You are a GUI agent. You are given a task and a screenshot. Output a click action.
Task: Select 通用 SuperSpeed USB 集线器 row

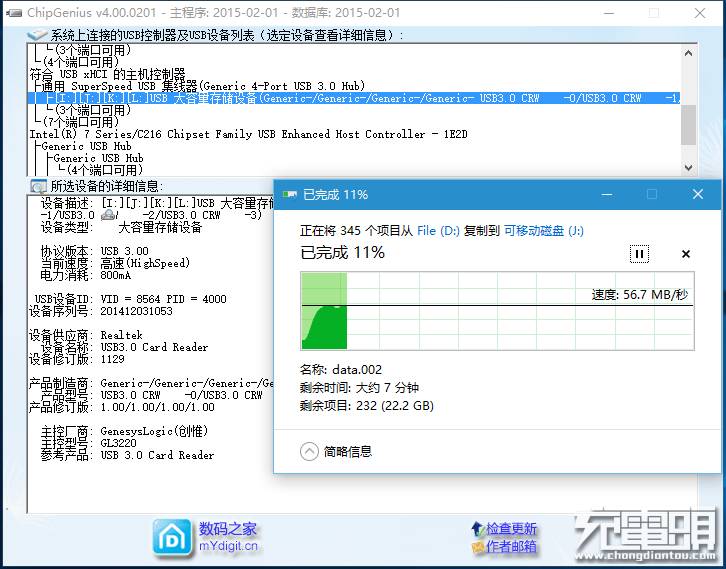point(204,86)
